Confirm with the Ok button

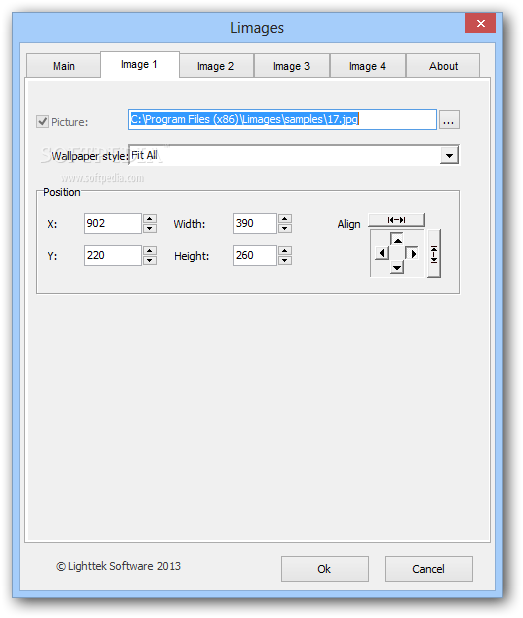(325, 569)
